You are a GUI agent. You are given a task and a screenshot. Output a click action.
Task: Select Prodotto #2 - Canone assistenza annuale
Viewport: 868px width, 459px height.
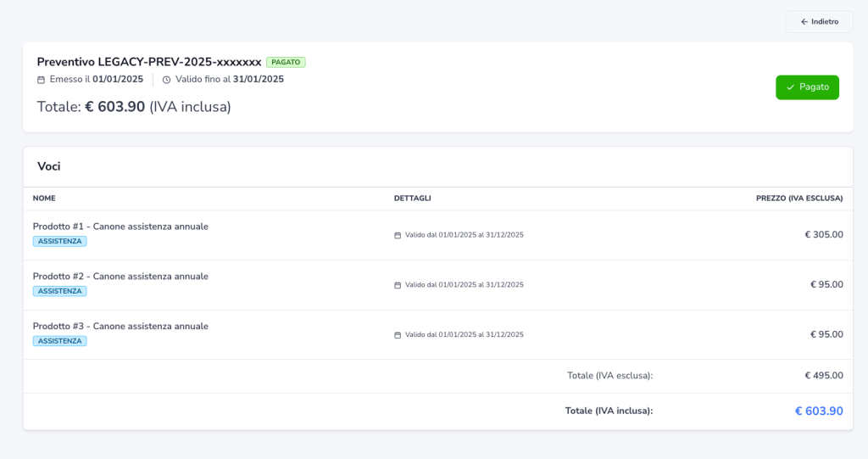(120, 277)
